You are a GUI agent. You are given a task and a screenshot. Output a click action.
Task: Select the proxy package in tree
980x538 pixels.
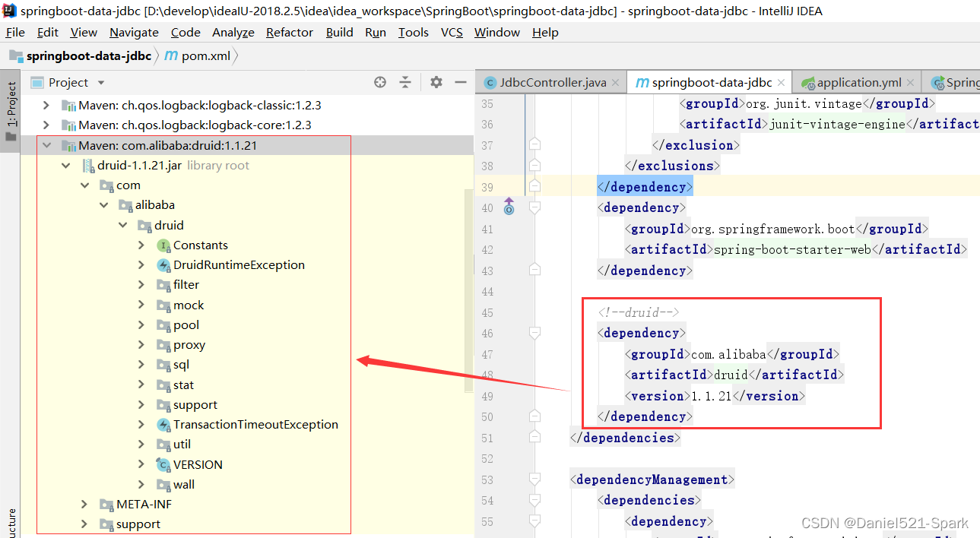point(189,345)
